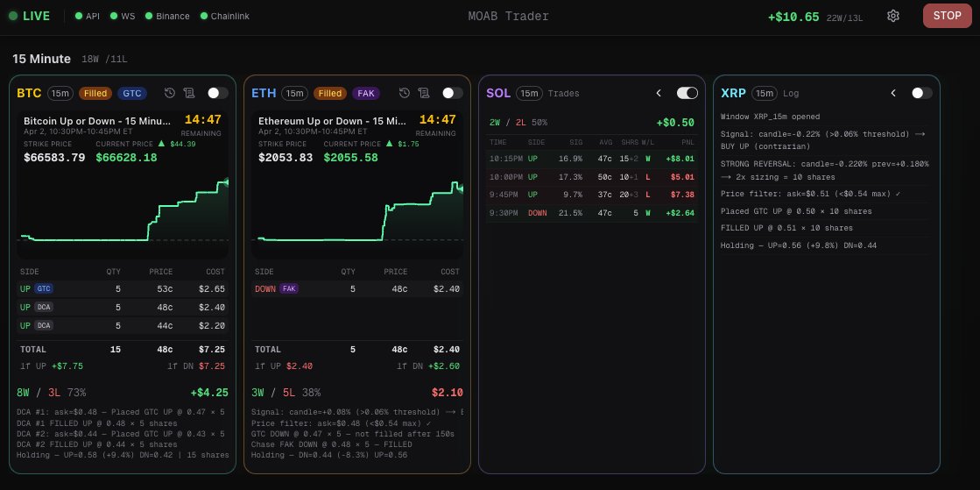The width and height of the screenshot is (980, 490).
Task: Go back using XRP card chevron
Action: 894,93
